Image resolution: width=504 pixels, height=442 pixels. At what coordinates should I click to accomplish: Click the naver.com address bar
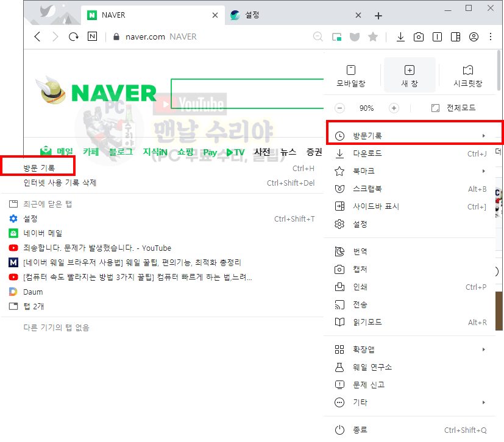(209, 37)
